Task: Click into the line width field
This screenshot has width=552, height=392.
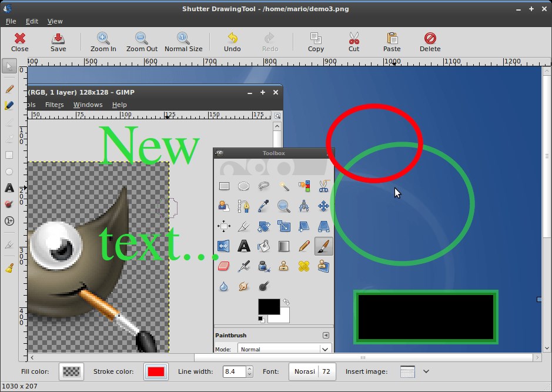Action: point(234,371)
